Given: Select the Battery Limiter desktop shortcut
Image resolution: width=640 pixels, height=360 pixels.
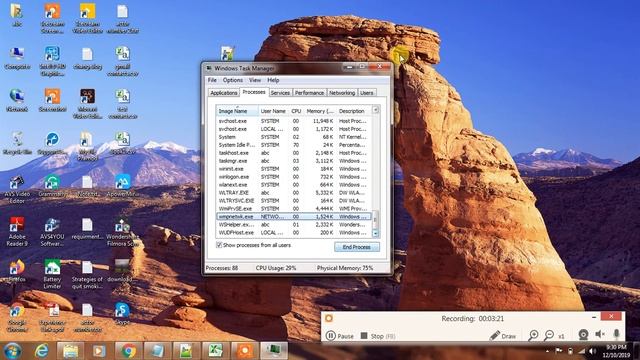Looking at the screenshot, I should (x=52, y=274).
